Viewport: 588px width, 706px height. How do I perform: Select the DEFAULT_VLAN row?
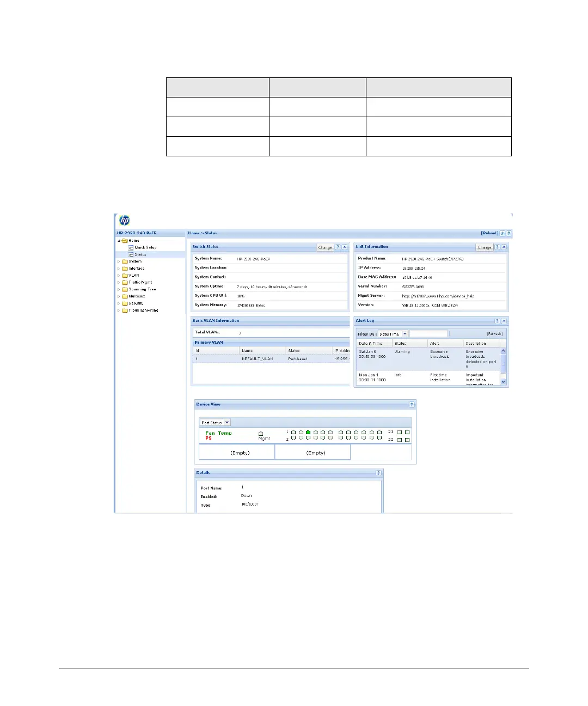click(271, 359)
